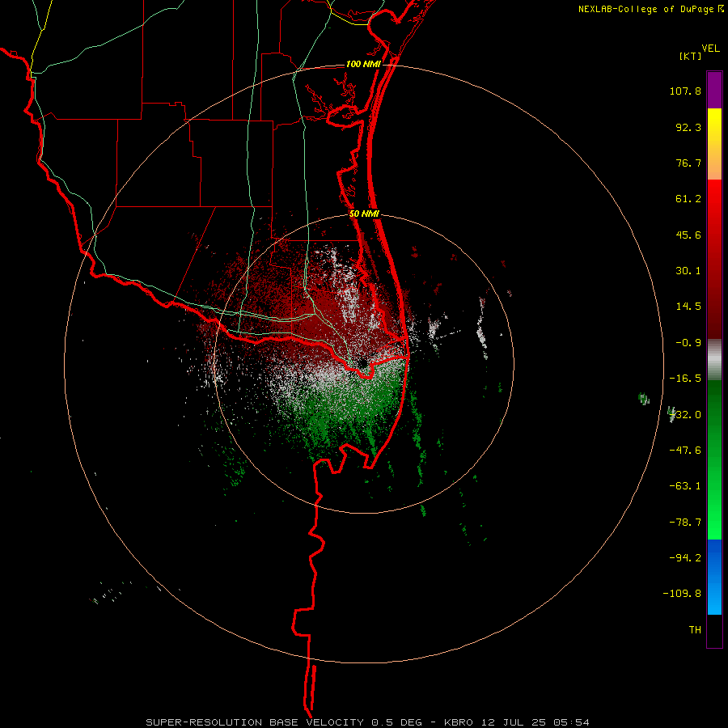
Task: Click the -32.0 velocity scale value
Action: tap(685, 414)
